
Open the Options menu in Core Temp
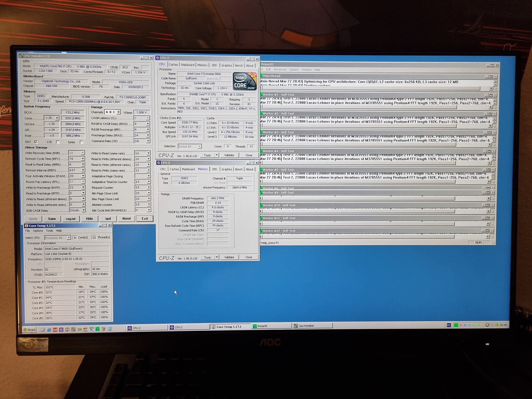pyautogui.click(x=38, y=231)
